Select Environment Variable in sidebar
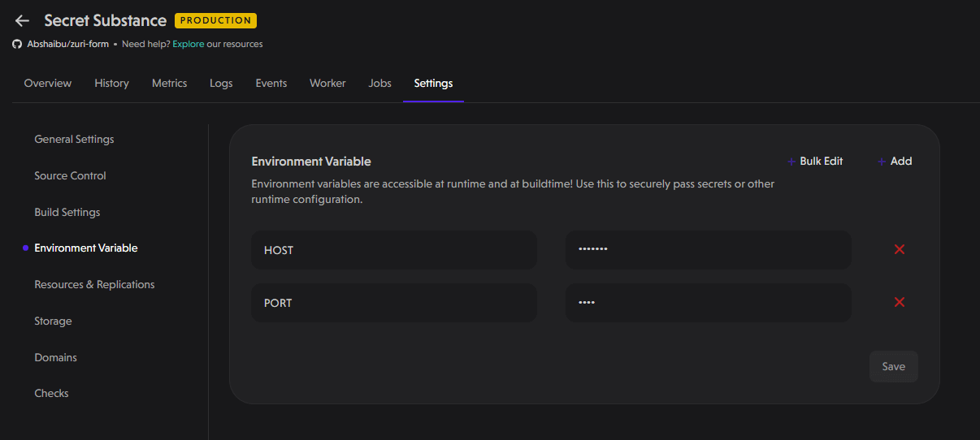Viewport: 980px width, 440px height. 86,248
